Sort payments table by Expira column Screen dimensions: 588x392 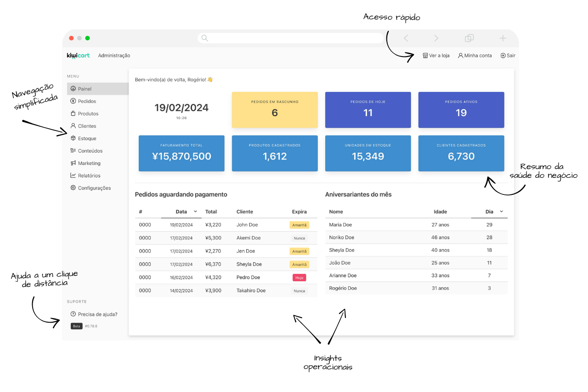click(x=299, y=212)
